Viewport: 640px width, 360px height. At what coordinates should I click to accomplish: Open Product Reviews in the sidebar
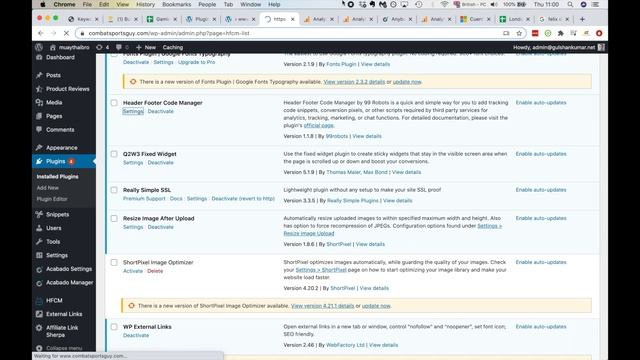67,89
